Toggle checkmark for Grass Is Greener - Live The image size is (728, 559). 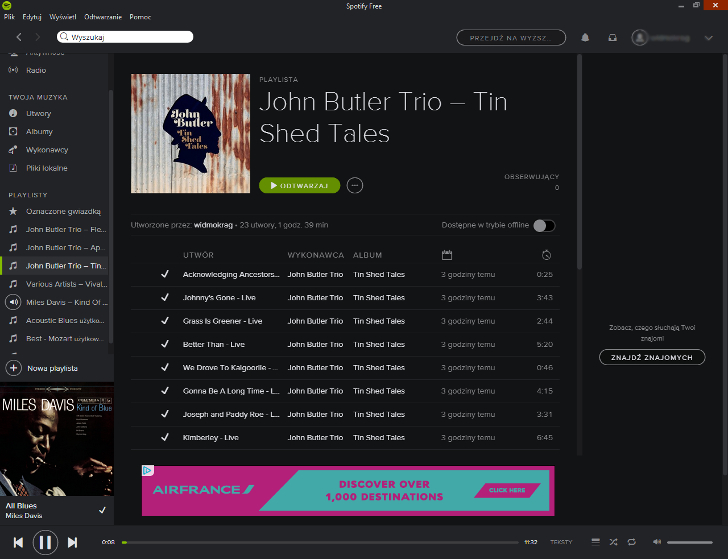tap(165, 320)
